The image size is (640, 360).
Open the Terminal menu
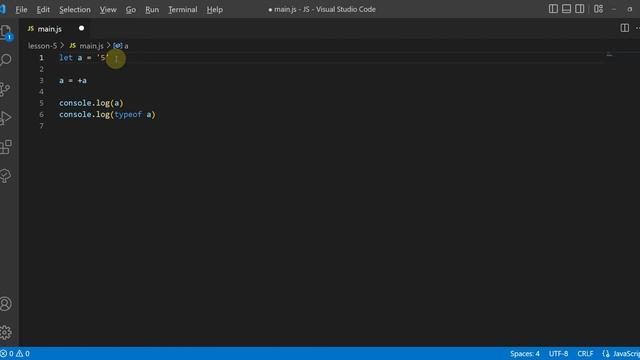click(182, 9)
